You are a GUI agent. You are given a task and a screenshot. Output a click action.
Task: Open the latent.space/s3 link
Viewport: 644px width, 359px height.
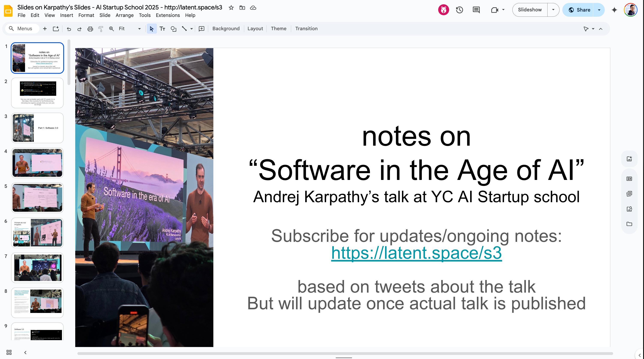point(416,253)
